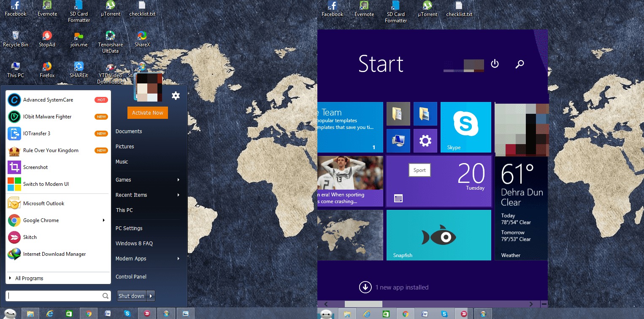The height and width of the screenshot is (319, 644).
Task: Click the Baymax Start button below the Start menu
Action: (x=10, y=314)
